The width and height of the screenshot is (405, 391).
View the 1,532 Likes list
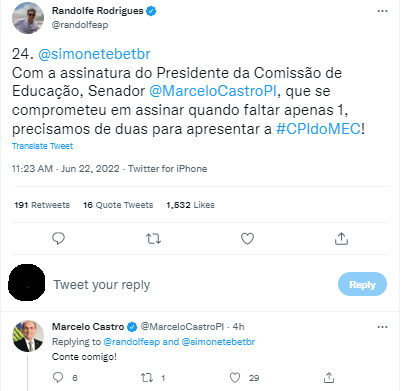(191, 205)
